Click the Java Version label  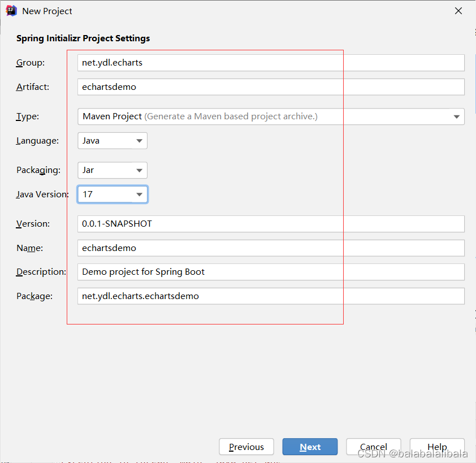click(x=42, y=194)
